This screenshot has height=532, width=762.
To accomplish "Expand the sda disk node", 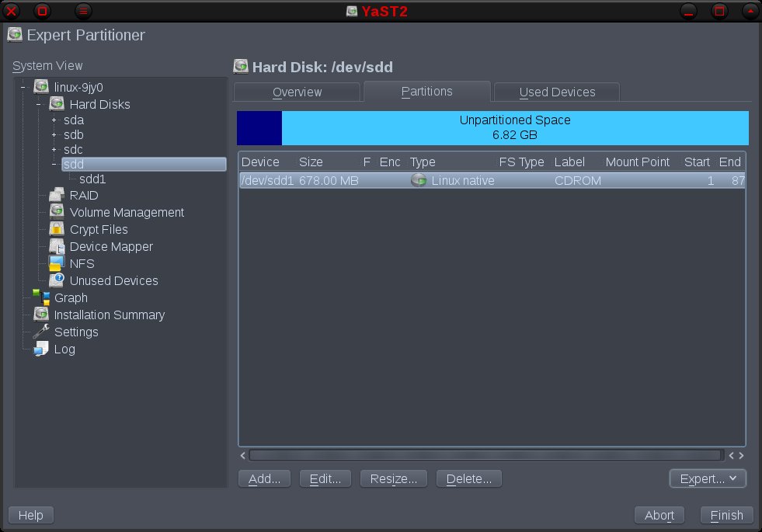I will 54,120.
